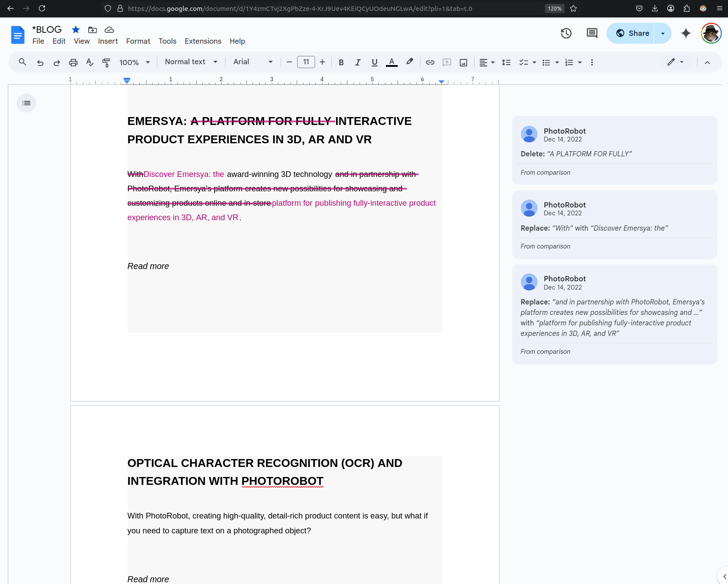Open line and paragraph spacing
Screen dimensions: 728x584
tap(506, 62)
